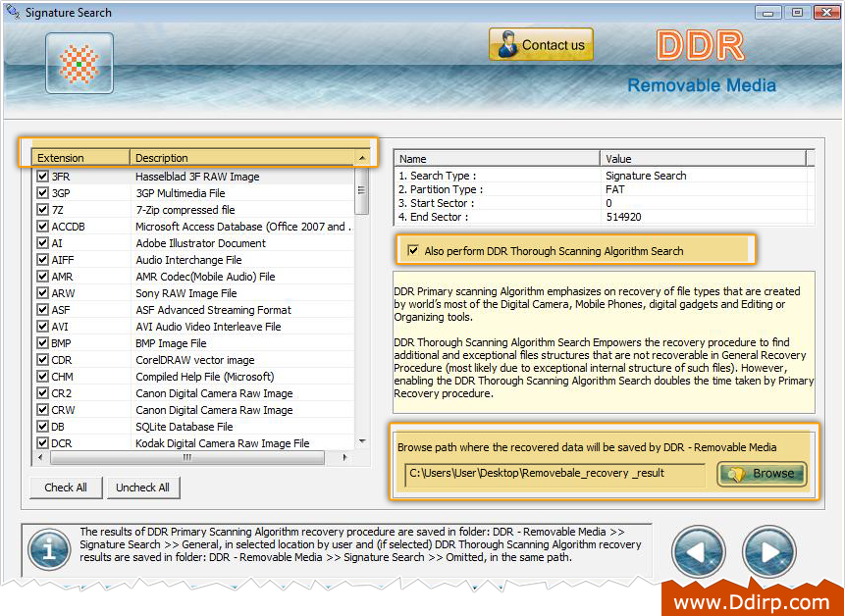Proceed with the right arrow next button
845x616 pixels.
point(769,552)
